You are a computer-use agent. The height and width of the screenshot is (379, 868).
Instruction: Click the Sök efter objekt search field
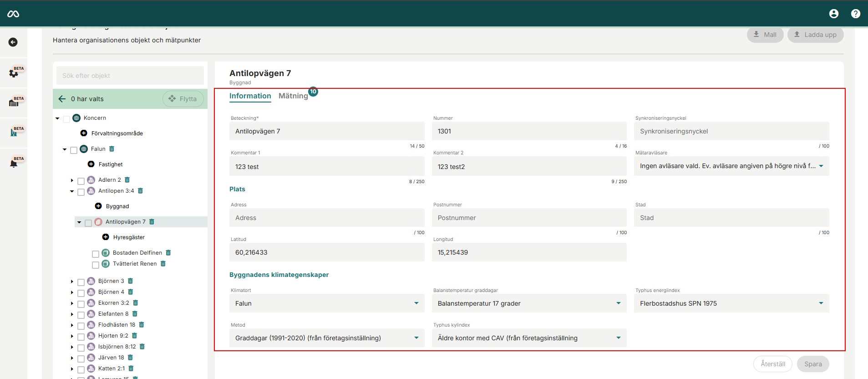pyautogui.click(x=130, y=76)
